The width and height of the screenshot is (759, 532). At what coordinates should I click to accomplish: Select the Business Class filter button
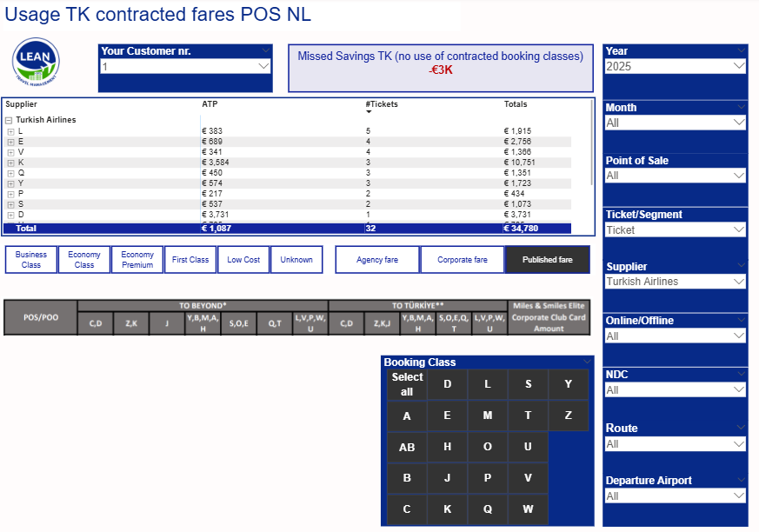(x=31, y=259)
